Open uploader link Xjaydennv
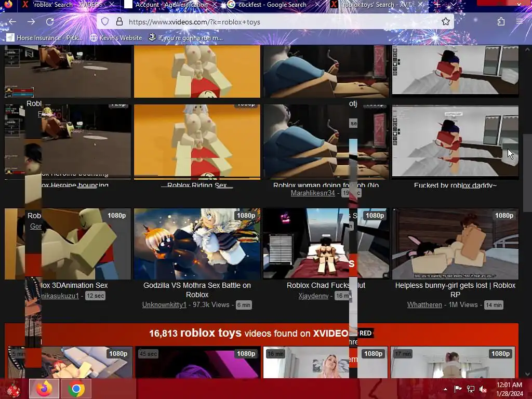Image resolution: width=532 pixels, height=399 pixels. tap(313, 296)
